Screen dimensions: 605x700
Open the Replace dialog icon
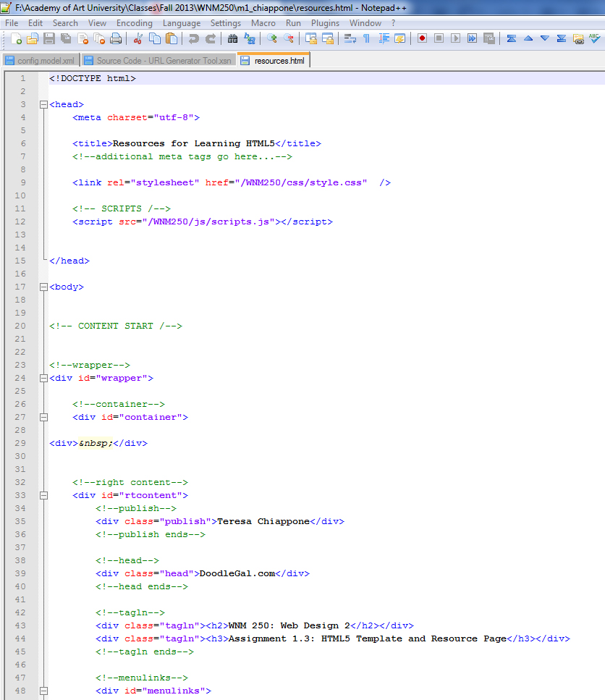pyautogui.click(x=250, y=39)
